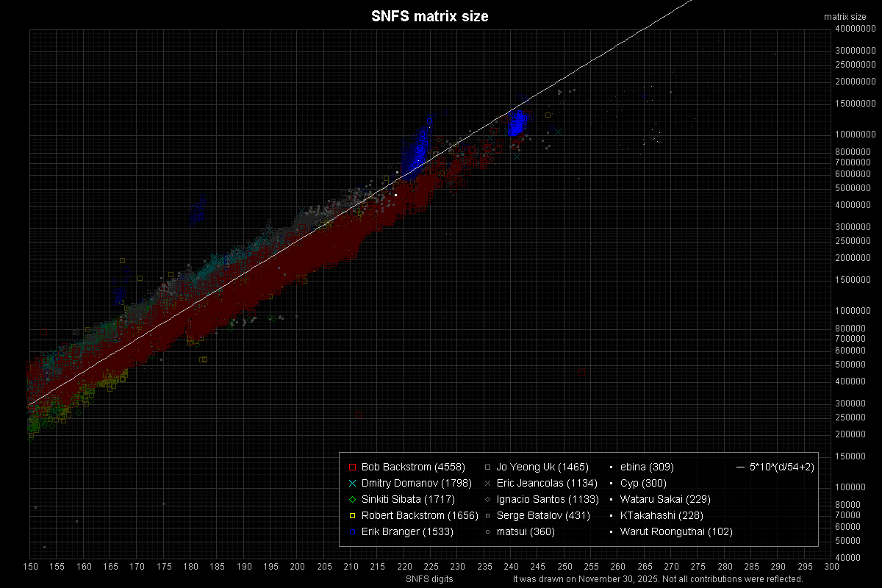Click the drawn on November 30, 2025 footer note
The image size is (882, 588).
point(658,579)
